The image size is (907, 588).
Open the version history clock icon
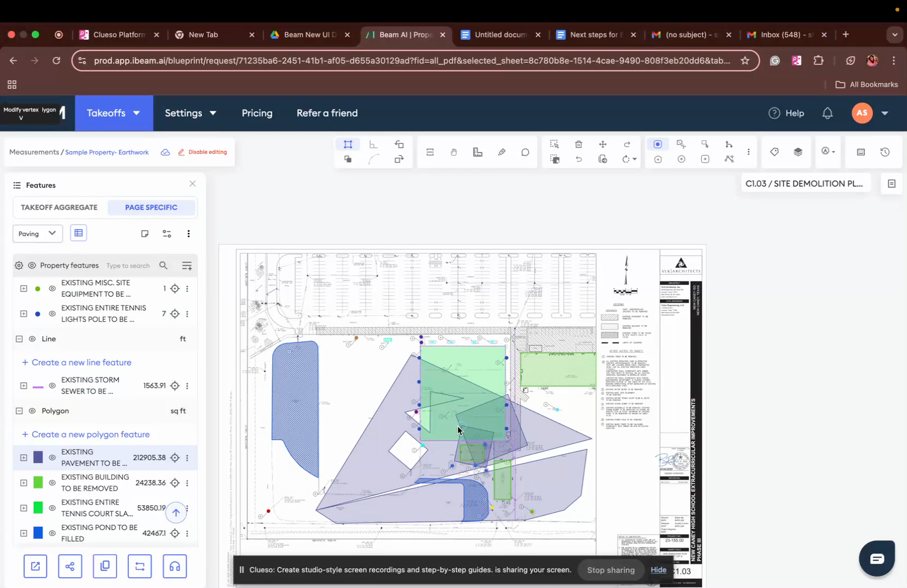885,152
